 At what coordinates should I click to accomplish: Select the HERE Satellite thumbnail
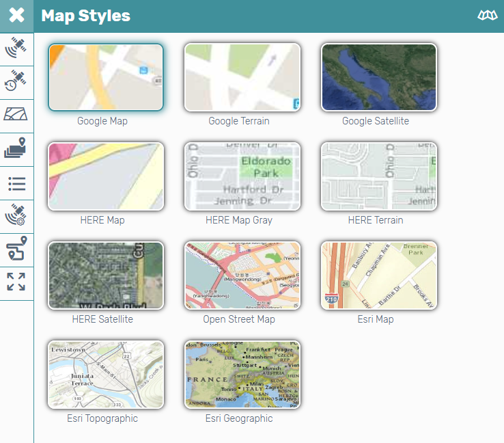coord(106,276)
